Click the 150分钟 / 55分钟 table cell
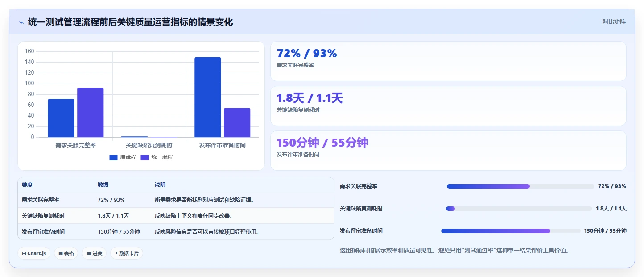This screenshot has width=644, height=277. (119, 232)
